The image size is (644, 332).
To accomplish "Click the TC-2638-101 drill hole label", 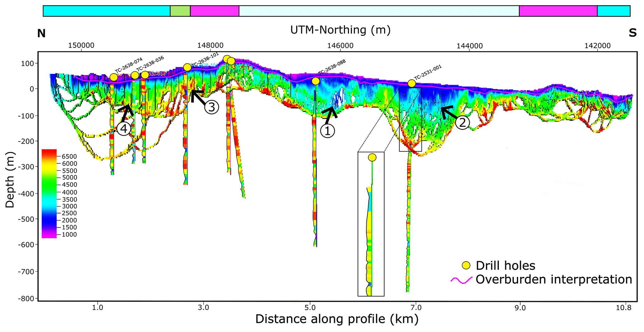I will pos(205,60).
